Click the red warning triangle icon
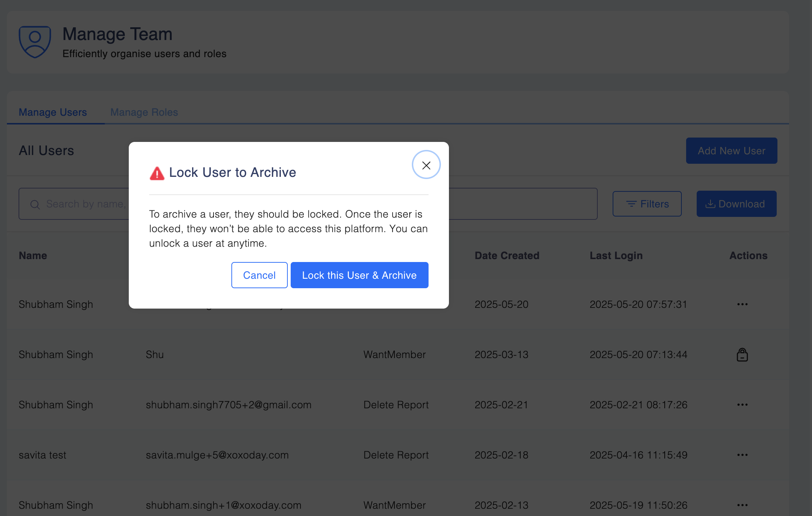 coord(157,173)
